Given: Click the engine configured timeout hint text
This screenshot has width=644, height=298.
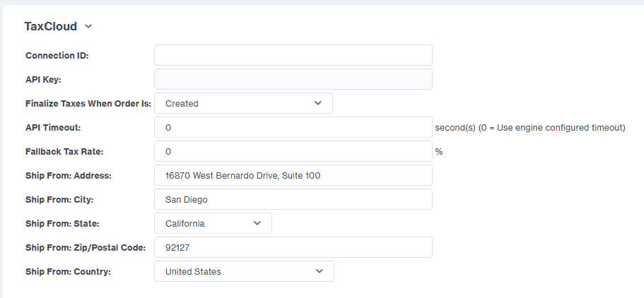Looking at the screenshot, I should pyautogui.click(x=530, y=128).
